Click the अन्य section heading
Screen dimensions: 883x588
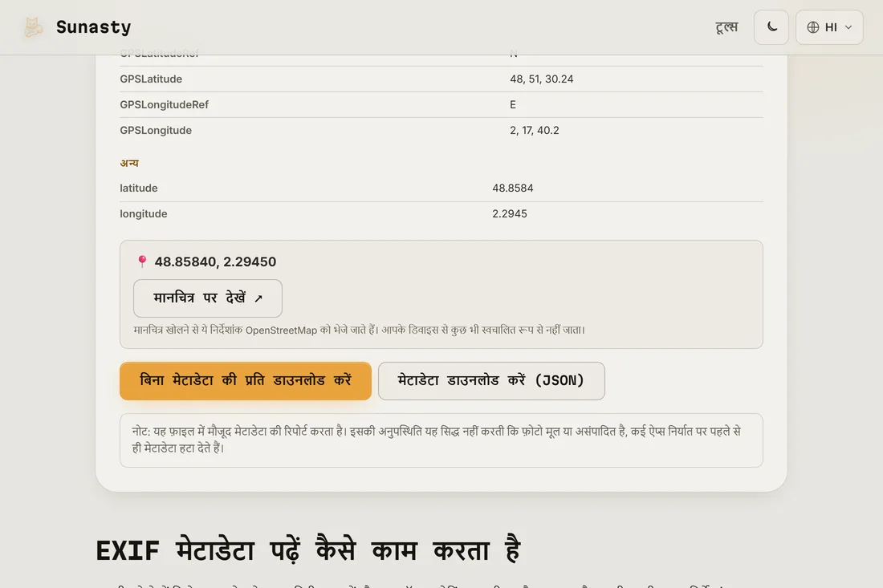(x=129, y=163)
